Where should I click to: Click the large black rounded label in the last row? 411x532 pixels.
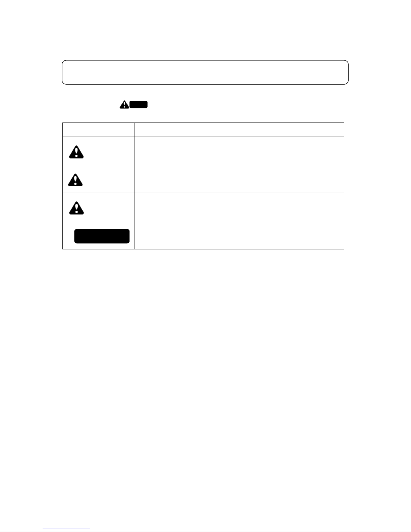102,236
